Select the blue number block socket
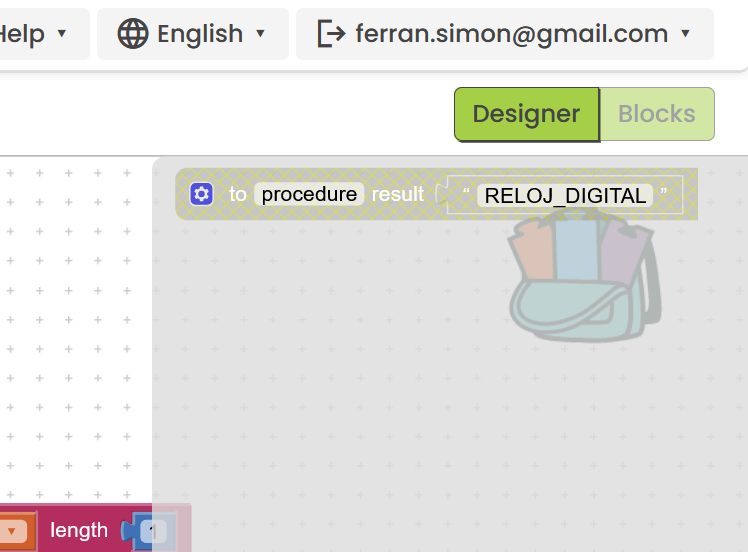 coord(152,531)
